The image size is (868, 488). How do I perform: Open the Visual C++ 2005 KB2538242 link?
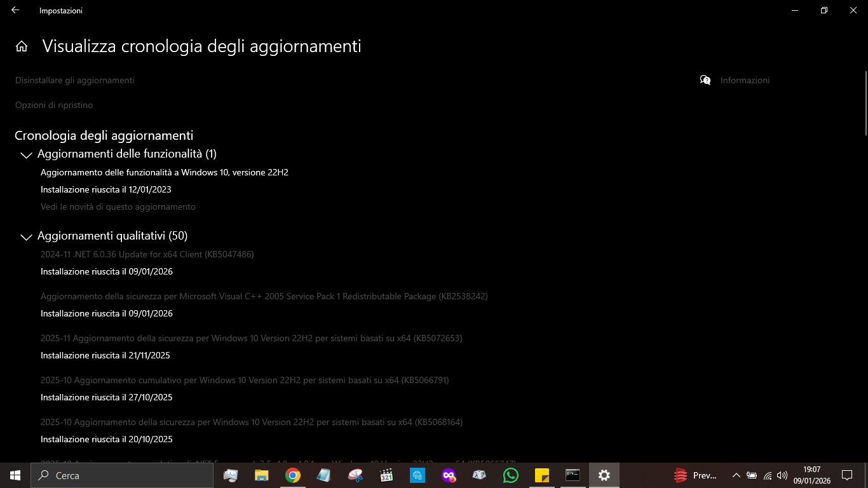(264, 296)
